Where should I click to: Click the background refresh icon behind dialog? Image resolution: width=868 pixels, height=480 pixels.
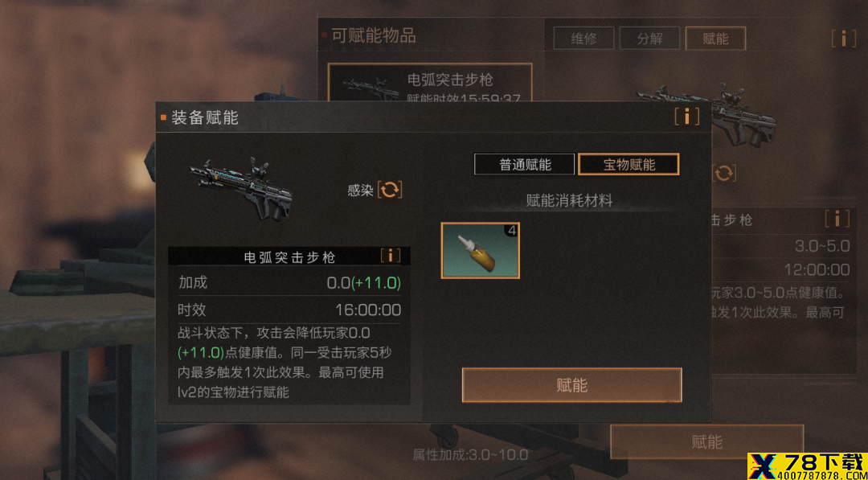coord(723,174)
